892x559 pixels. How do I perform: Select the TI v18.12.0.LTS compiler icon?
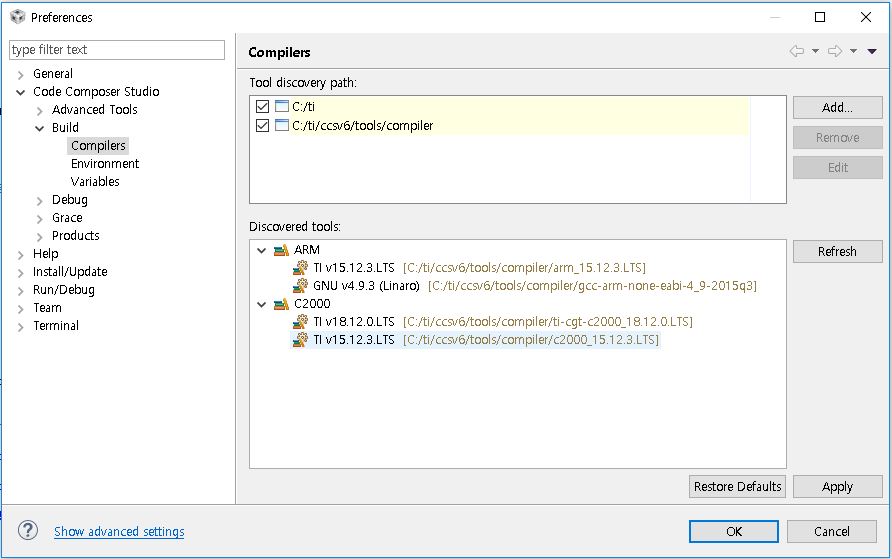coord(300,322)
